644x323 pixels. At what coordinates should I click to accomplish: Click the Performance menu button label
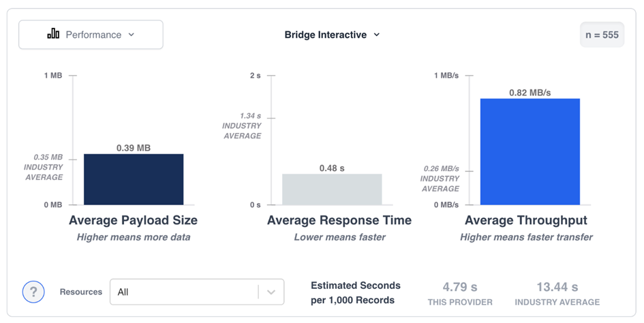[93, 35]
